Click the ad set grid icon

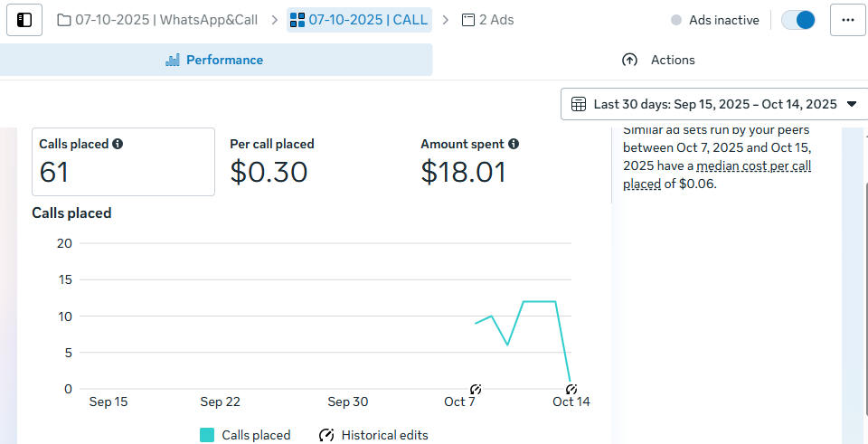[x=297, y=20]
